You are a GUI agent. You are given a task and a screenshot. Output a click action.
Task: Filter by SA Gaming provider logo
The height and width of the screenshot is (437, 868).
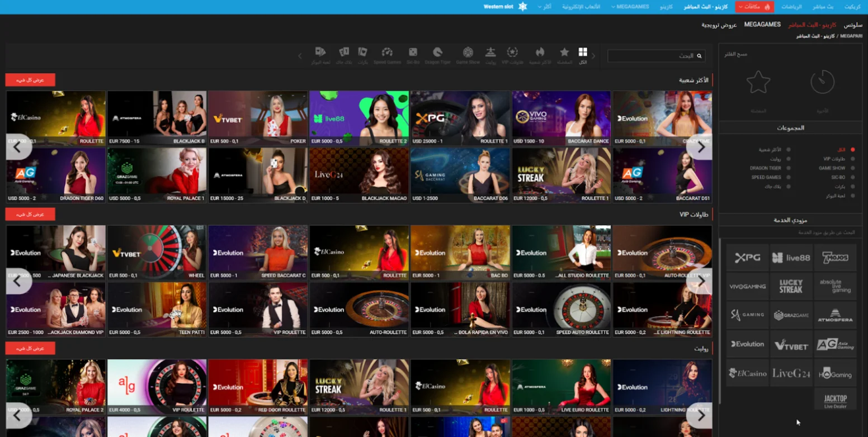pos(747,315)
